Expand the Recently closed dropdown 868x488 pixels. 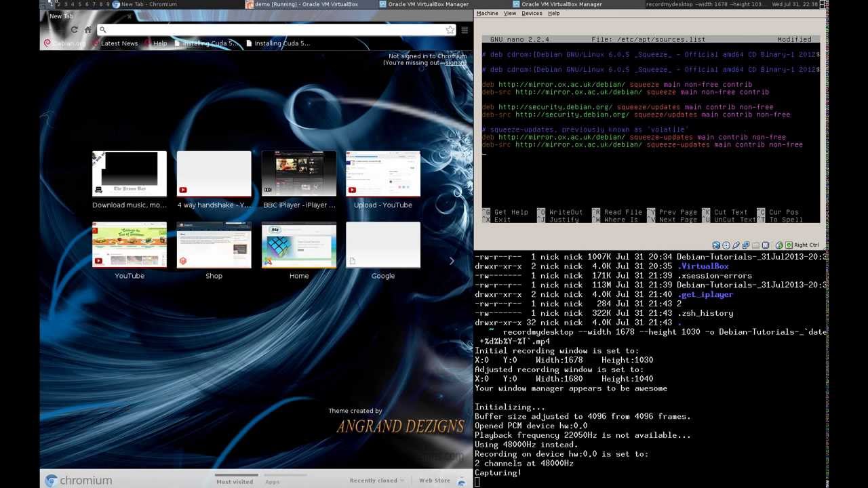376,481
